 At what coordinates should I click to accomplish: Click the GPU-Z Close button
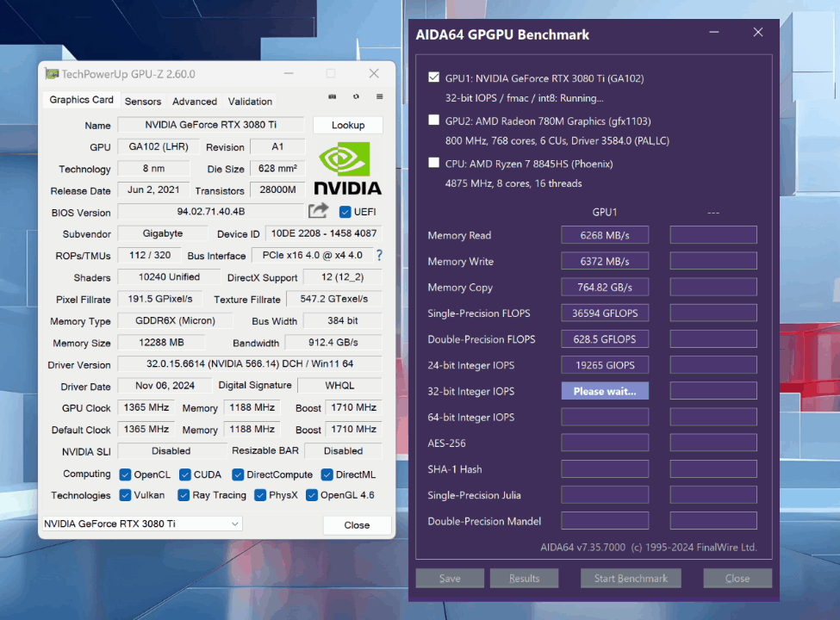click(x=357, y=525)
